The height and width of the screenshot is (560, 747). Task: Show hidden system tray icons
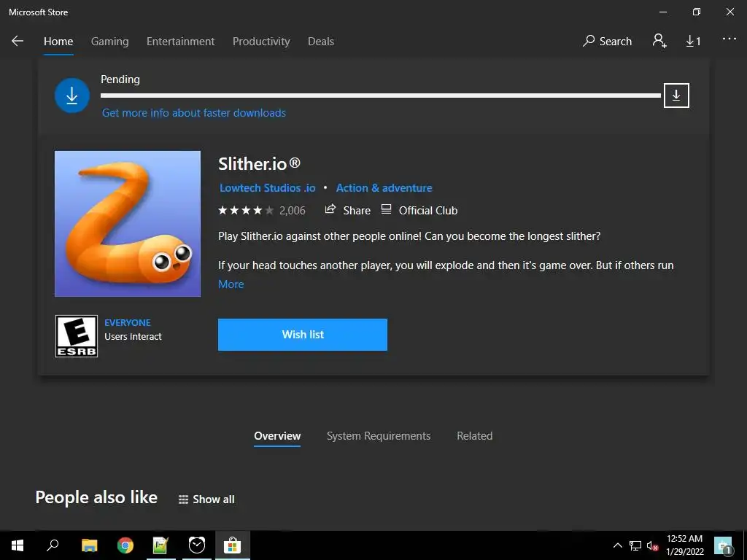(x=617, y=545)
